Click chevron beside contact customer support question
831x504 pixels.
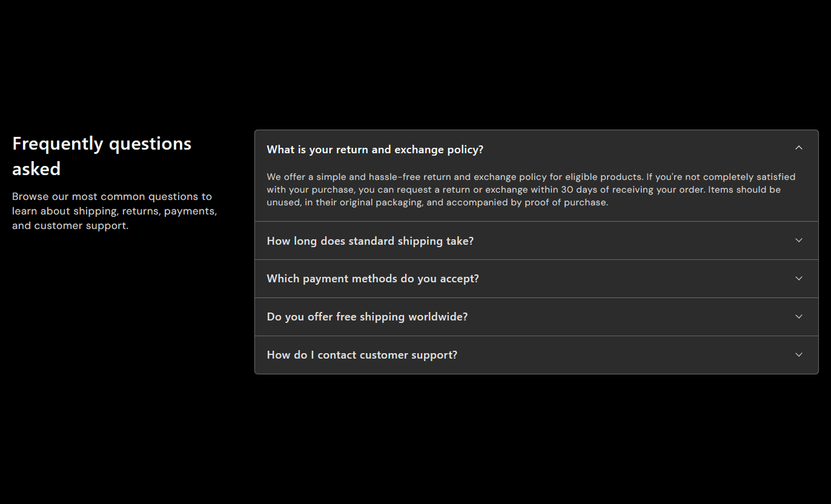799,355
